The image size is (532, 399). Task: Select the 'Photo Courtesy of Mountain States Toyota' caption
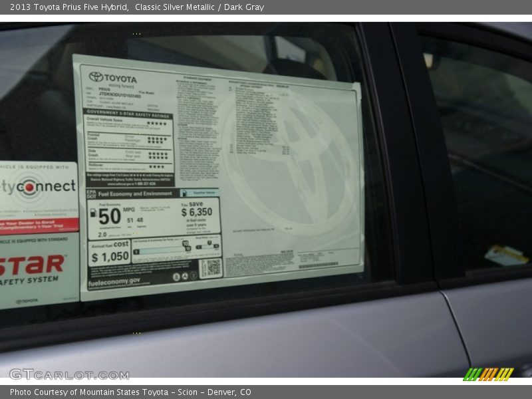pos(89,392)
